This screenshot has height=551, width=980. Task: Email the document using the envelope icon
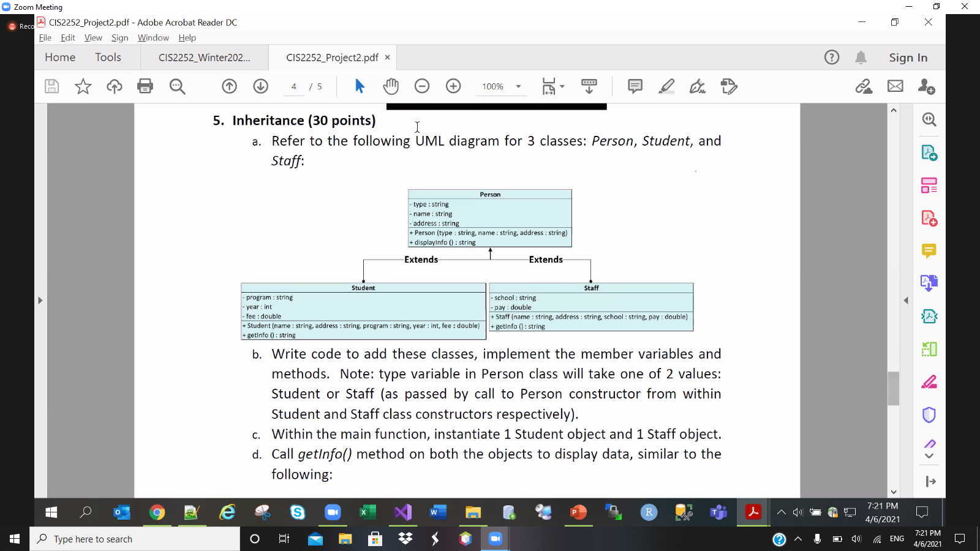pos(895,86)
